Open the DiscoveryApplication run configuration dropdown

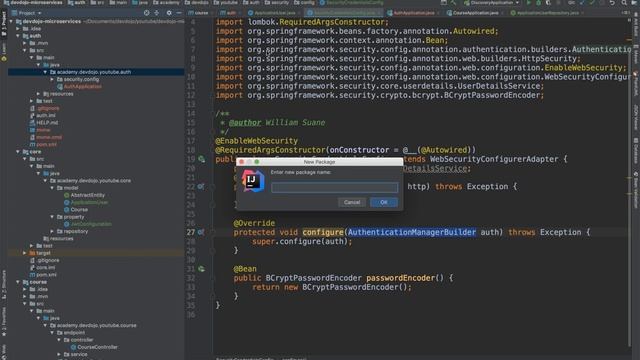[492, 3]
